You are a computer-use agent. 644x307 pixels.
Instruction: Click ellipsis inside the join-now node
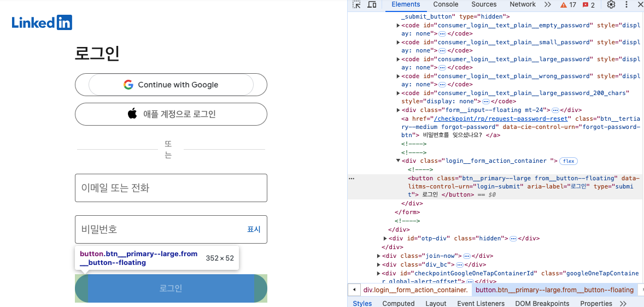(466, 256)
